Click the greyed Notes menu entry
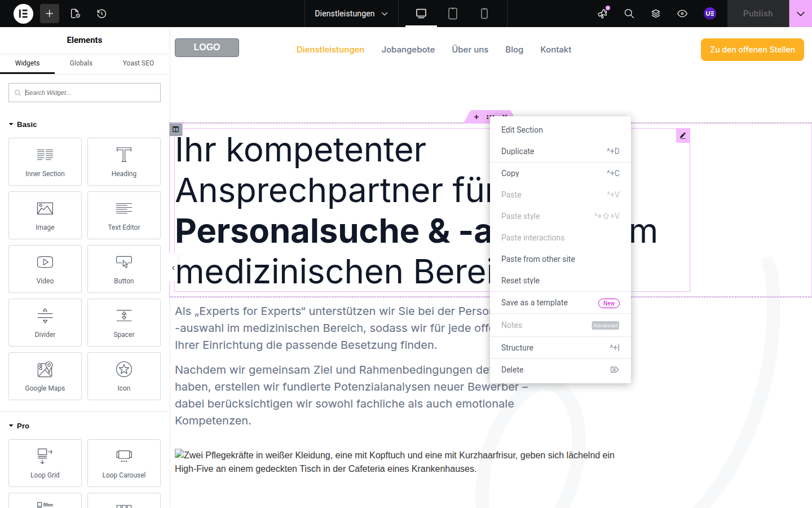The image size is (812, 508). pos(561,325)
